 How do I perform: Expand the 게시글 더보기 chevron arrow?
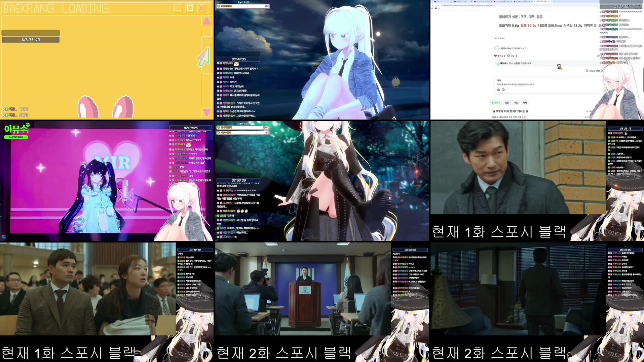point(527,48)
